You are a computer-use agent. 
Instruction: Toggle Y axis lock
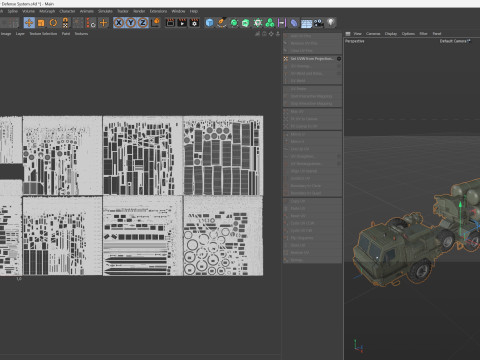click(131, 23)
